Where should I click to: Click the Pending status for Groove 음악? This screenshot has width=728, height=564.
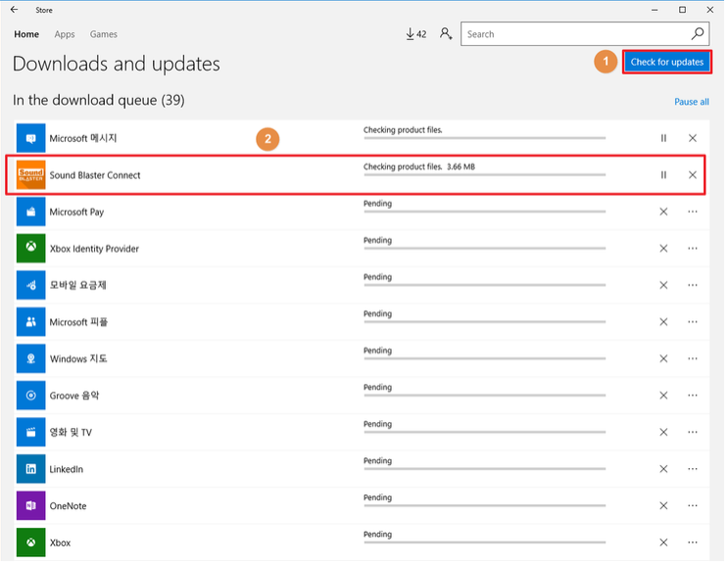click(x=377, y=388)
